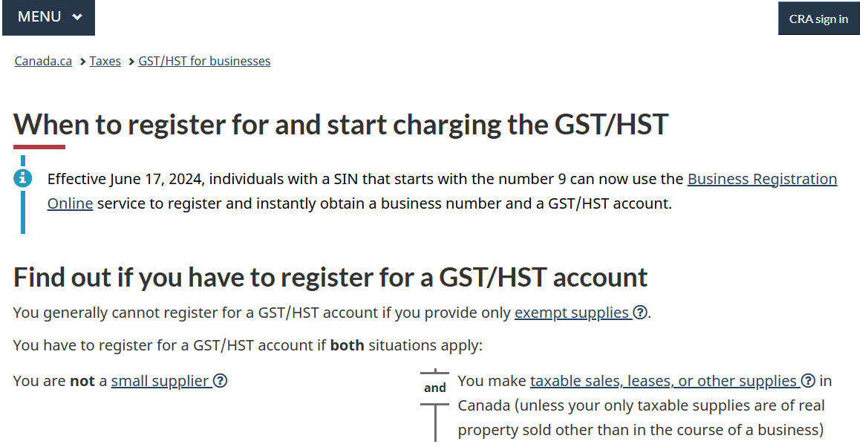Click the breadcrumb arrow before Taxes
868x447 pixels.
[82, 62]
